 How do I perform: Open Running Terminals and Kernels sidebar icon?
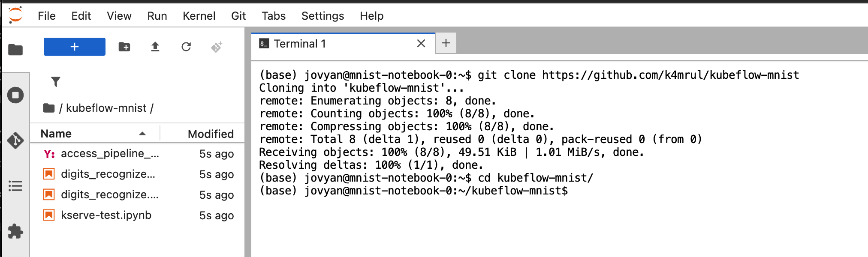click(x=15, y=95)
